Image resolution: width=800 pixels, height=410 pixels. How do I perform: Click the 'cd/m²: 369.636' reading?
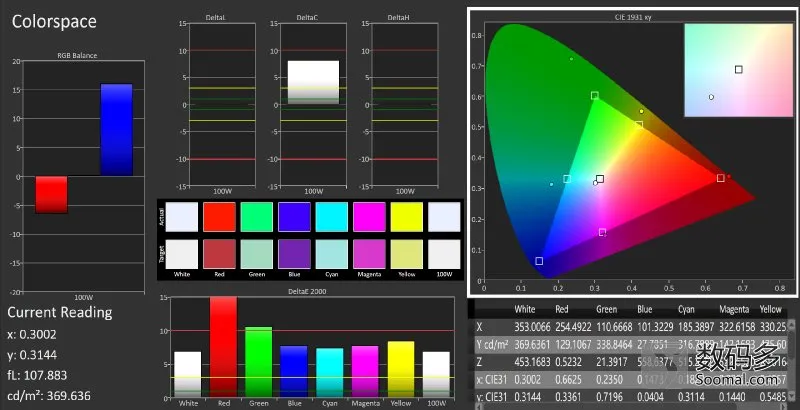click(x=49, y=395)
